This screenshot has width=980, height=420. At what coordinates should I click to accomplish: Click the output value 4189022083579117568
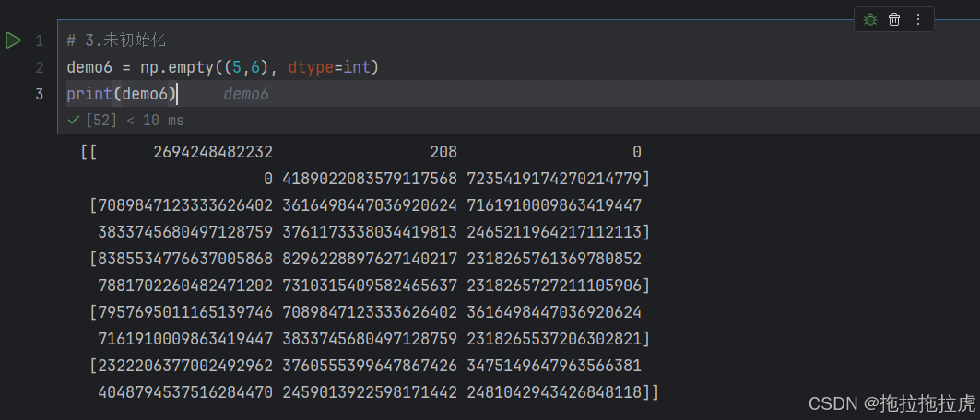click(370, 179)
